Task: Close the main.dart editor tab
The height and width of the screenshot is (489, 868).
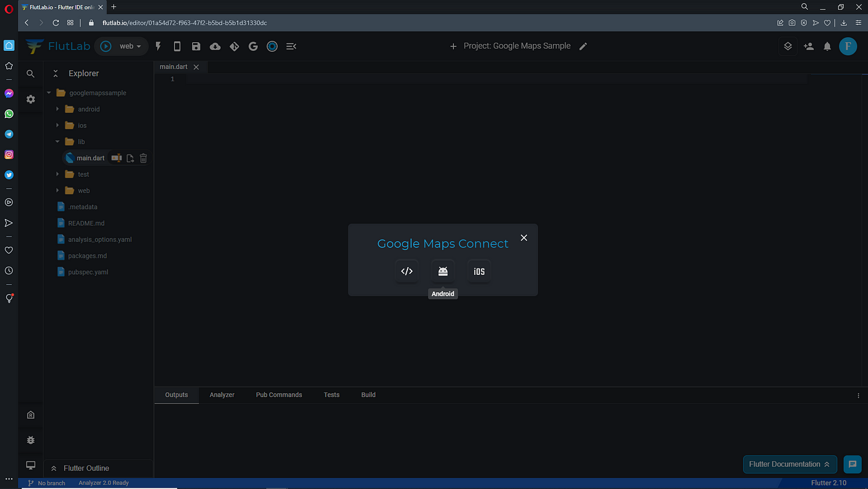Action: click(x=197, y=67)
